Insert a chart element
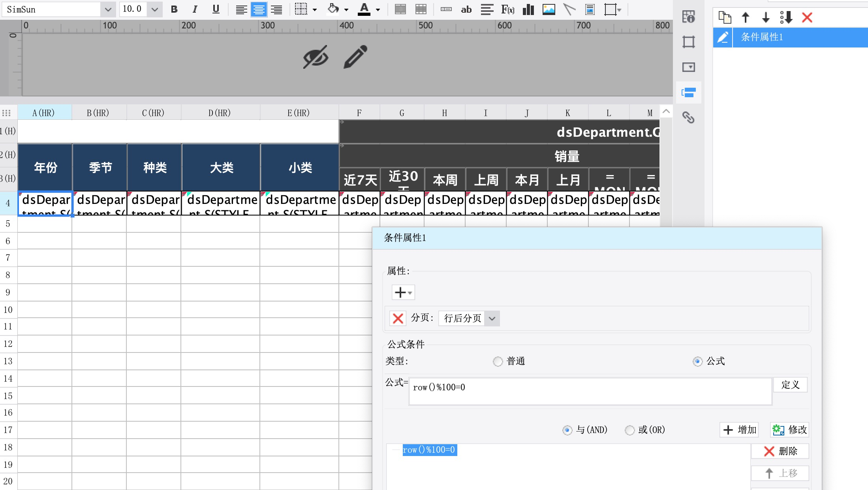This screenshot has height=490, width=868. pyautogui.click(x=528, y=9)
